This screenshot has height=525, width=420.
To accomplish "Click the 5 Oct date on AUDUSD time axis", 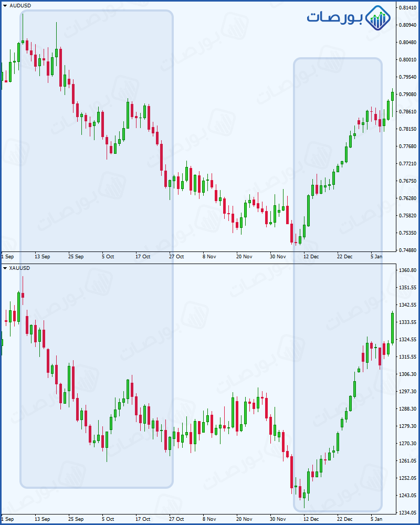I will (x=108, y=257).
